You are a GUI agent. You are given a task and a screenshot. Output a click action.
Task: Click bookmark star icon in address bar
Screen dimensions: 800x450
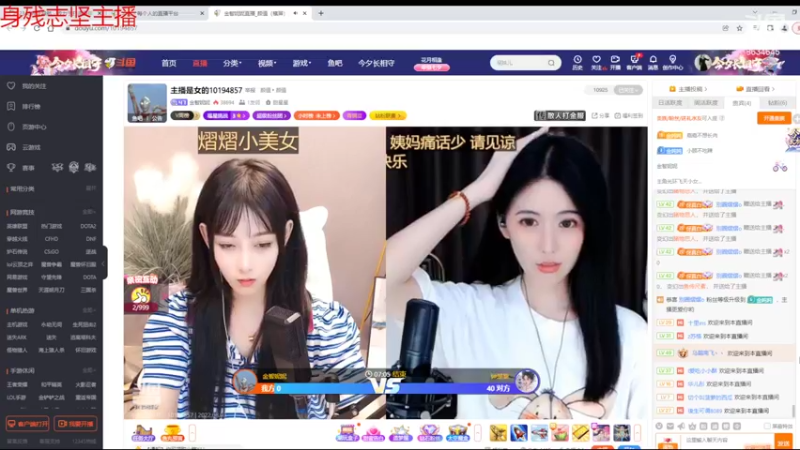point(739,28)
